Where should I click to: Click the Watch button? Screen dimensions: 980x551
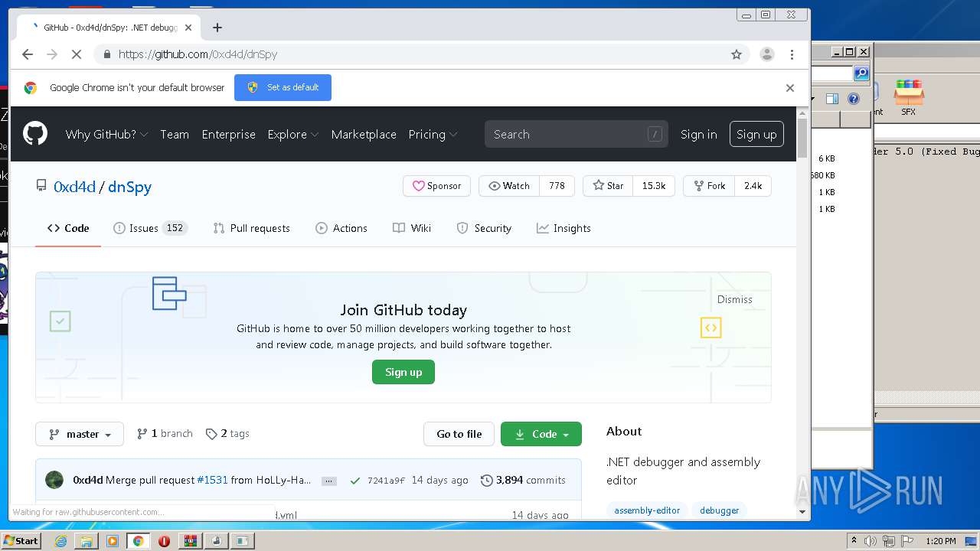[x=509, y=186]
